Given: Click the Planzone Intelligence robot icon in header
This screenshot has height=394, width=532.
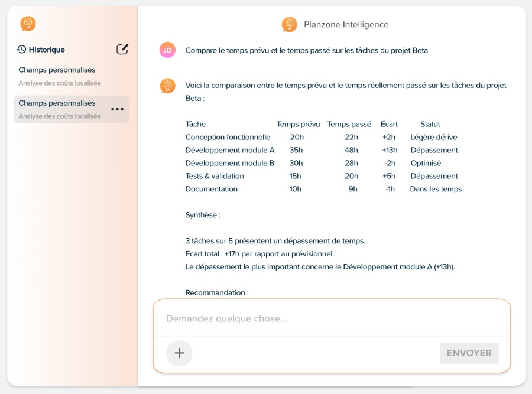Looking at the screenshot, I should (289, 25).
